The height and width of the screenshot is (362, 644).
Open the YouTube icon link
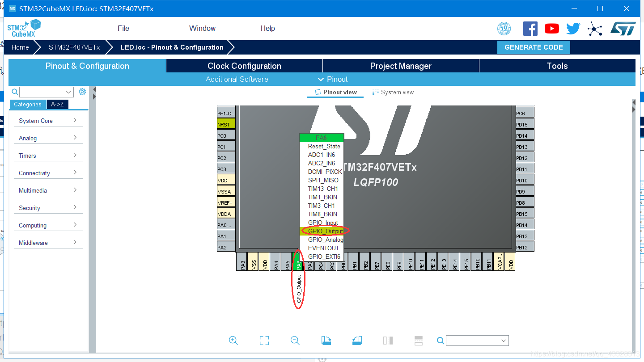552,29
